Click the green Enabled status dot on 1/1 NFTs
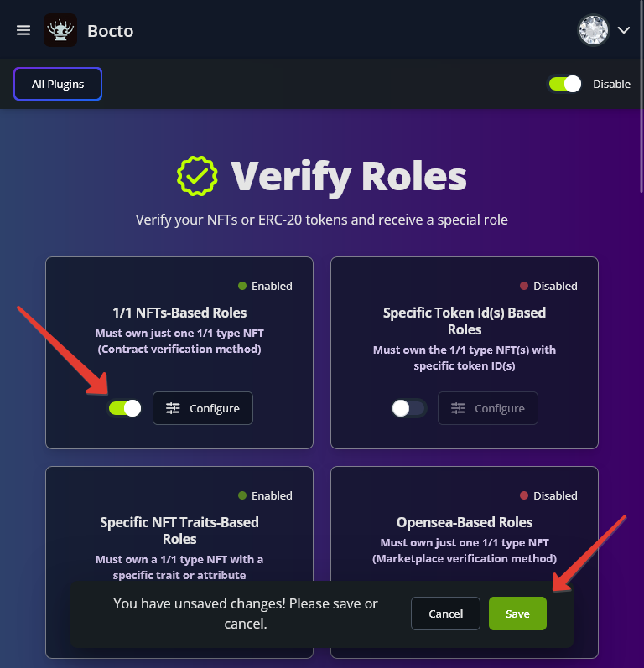This screenshot has height=668, width=644. [242, 286]
